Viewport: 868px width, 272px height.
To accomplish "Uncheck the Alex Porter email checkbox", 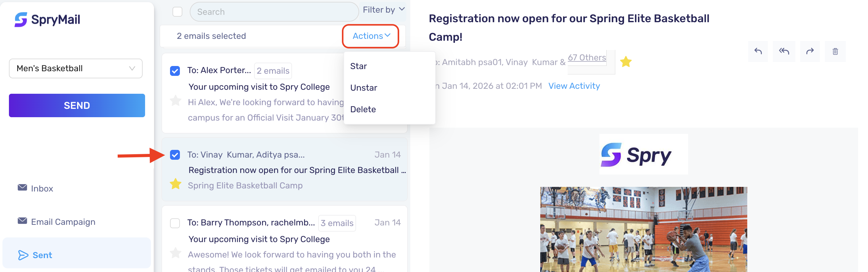I will pos(175,71).
